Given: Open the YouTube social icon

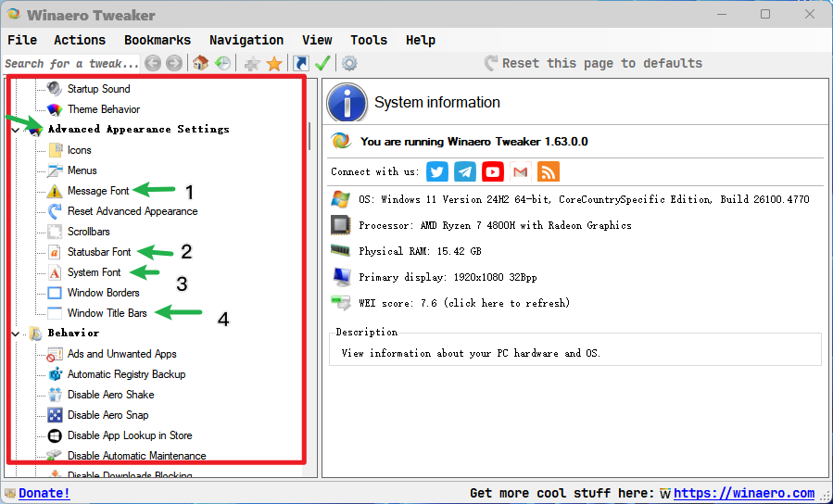Looking at the screenshot, I should pos(493,171).
